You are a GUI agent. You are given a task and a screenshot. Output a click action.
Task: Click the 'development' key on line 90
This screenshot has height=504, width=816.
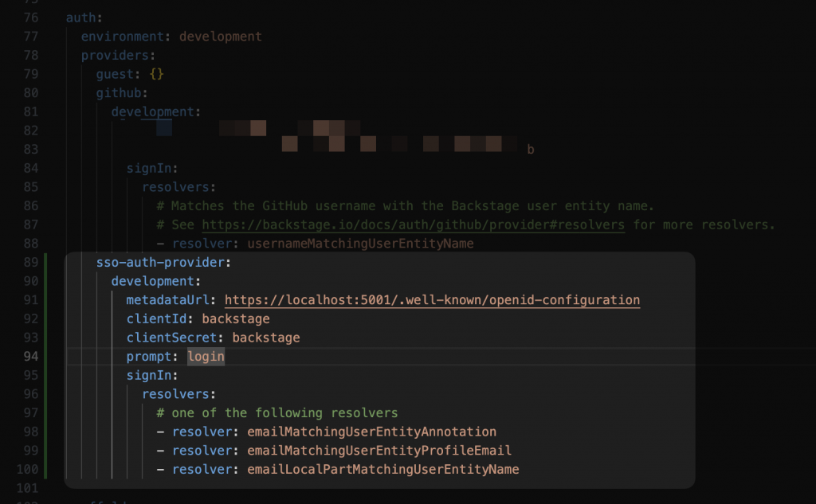coord(152,281)
